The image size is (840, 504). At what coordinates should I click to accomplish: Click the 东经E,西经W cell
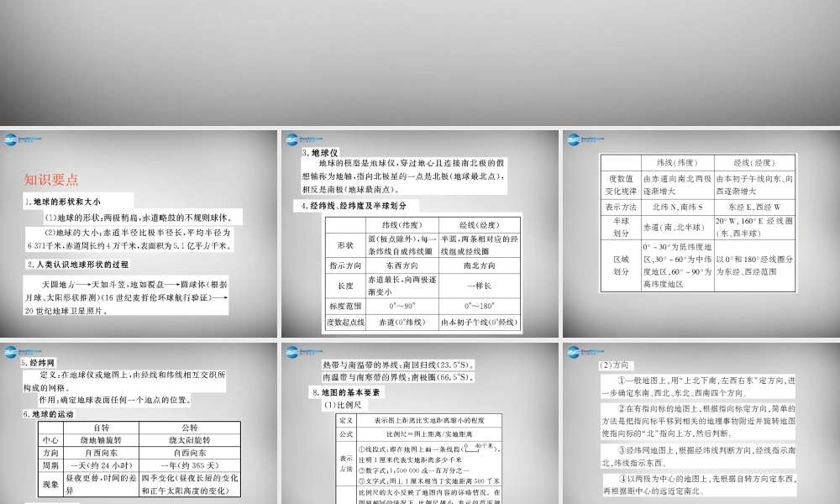tap(755, 207)
